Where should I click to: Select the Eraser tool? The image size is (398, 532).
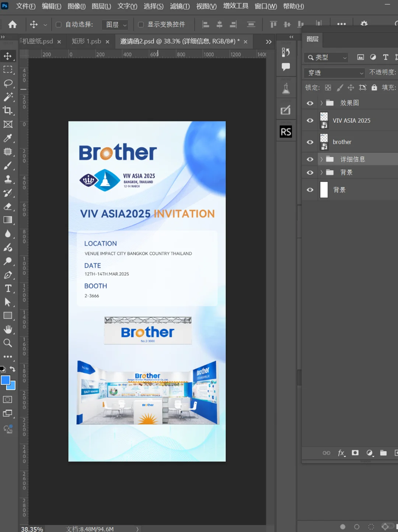pyautogui.click(x=8, y=206)
